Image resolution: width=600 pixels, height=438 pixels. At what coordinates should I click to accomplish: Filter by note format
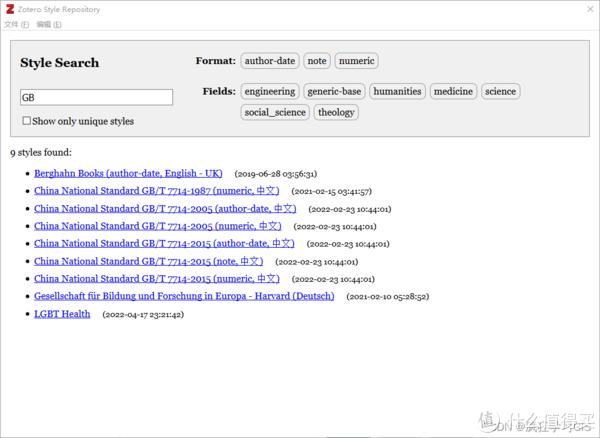click(317, 61)
